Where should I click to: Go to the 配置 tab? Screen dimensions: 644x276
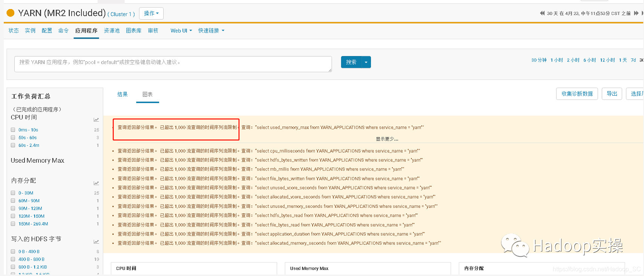[47, 30]
